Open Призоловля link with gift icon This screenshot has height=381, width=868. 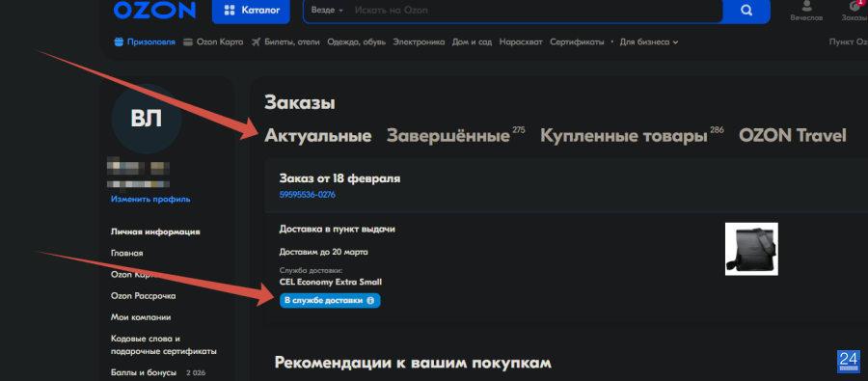point(145,42)
